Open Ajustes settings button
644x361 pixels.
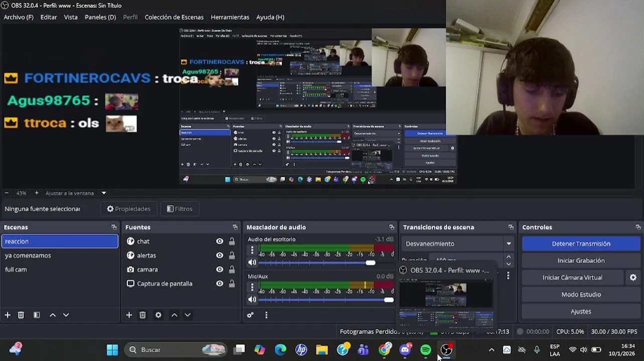[x=581, y=311]
